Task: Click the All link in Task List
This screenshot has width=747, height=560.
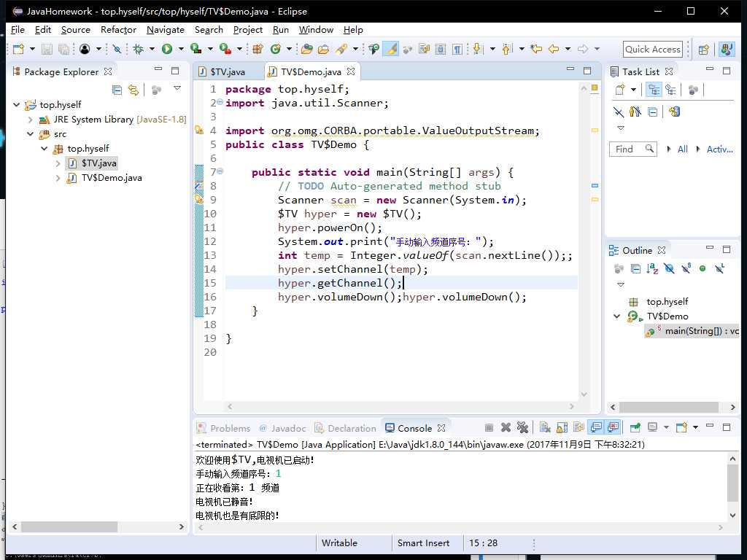Action: 683,149
